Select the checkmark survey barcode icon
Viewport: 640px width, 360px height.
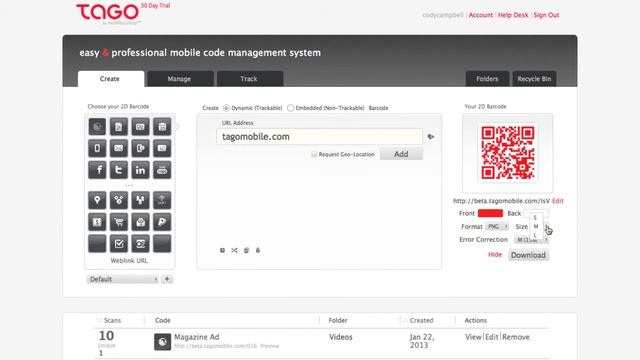click(119, 244)
